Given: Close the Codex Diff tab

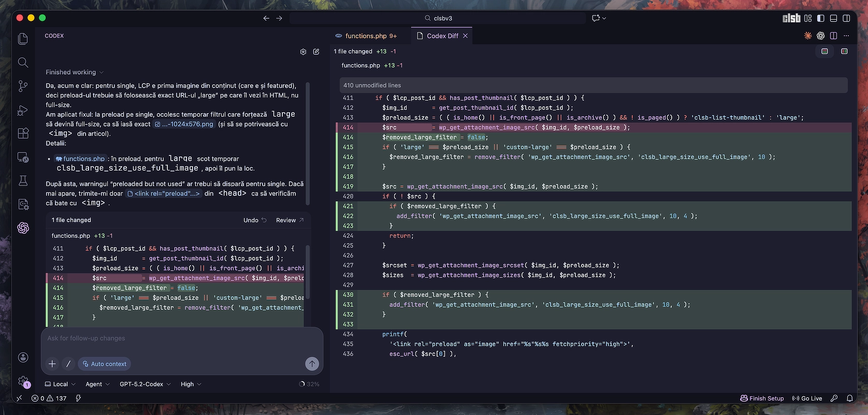Looking at the screenshot, I should click(x=465, y=36).
